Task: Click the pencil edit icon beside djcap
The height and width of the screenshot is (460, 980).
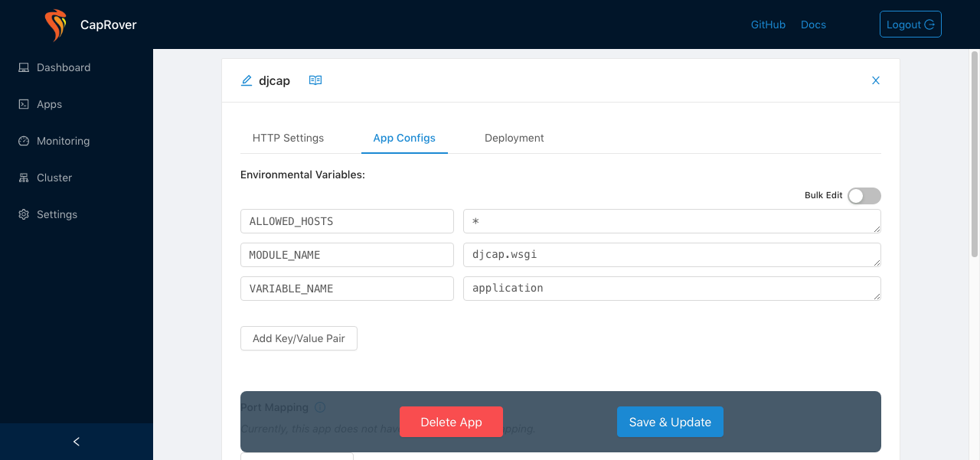Action: tap(247, 80)
